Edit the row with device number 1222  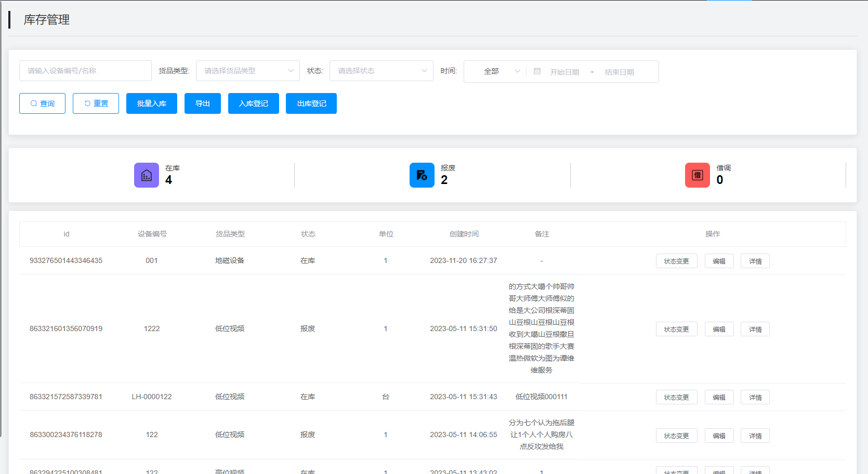pos(719,329)
